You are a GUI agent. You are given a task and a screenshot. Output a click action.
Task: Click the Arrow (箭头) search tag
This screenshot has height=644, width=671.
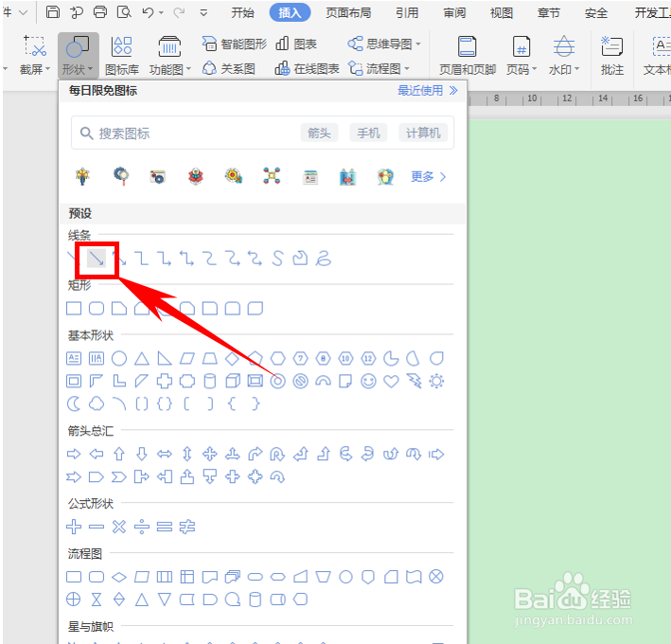tap(319, 134)
